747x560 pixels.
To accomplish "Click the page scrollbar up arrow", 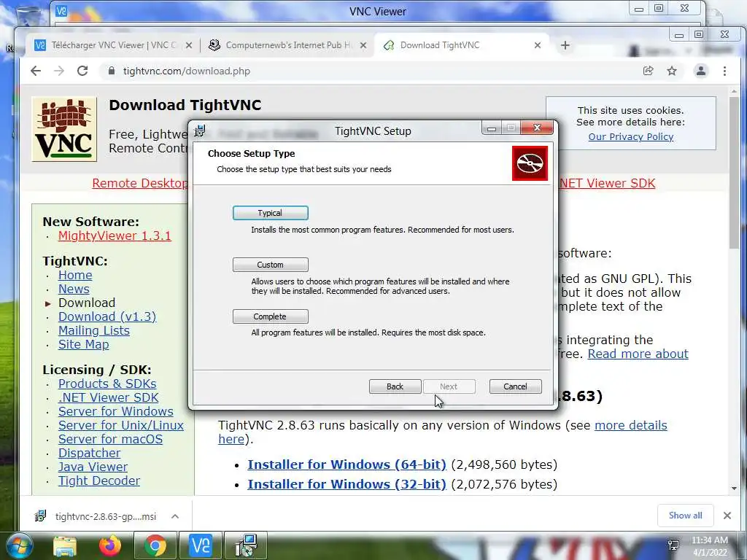I will pyautogui.click(x=734, y=91).
